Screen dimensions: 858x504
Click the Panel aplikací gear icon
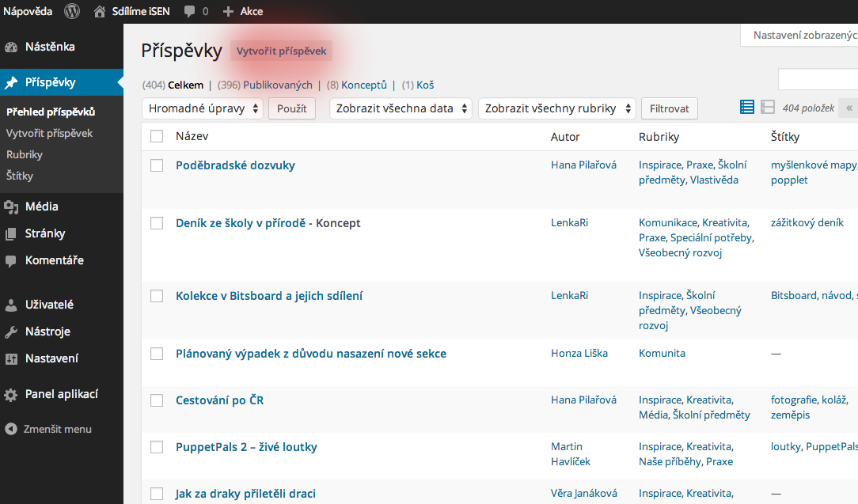11,395
